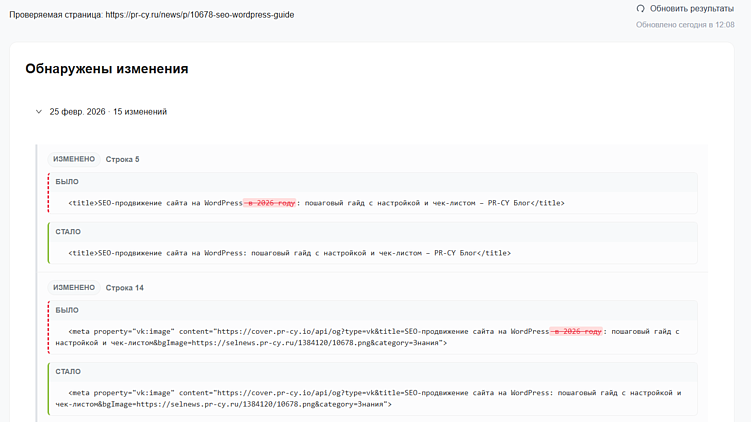The width and height of the screenshot is (751, 422).
Task: Select the '25 февр. 2026 · 15 изменений' text
Action: pos(108,112)
